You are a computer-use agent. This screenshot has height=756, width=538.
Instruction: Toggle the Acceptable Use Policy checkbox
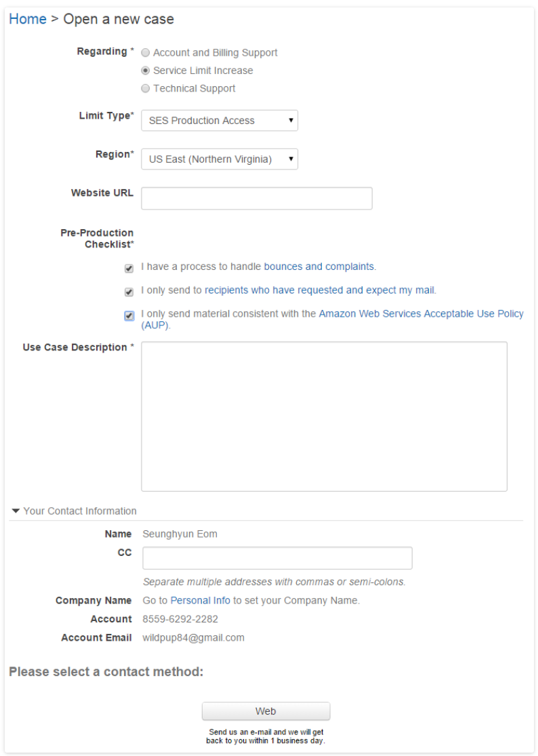(x=129, y=316)
